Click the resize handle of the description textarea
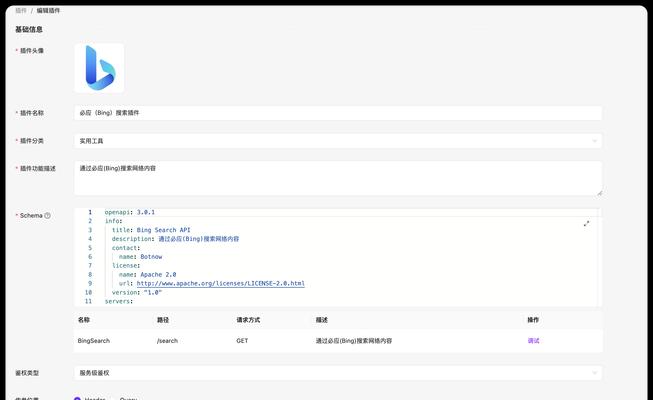 click(x=599, y=192)
